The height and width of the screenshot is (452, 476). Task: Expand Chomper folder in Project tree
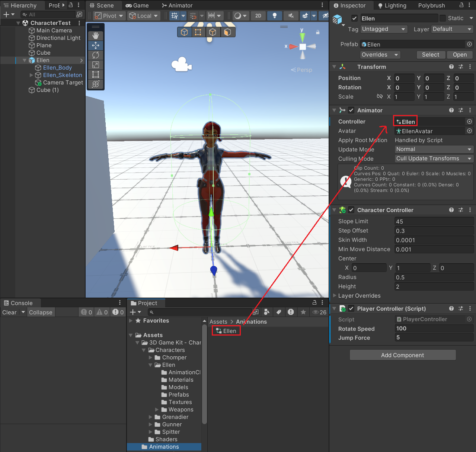150,358
